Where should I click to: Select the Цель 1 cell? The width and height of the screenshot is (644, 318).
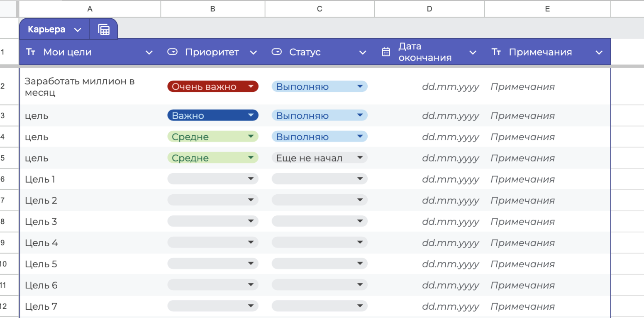pyautogui.click(x=90, y=179)
